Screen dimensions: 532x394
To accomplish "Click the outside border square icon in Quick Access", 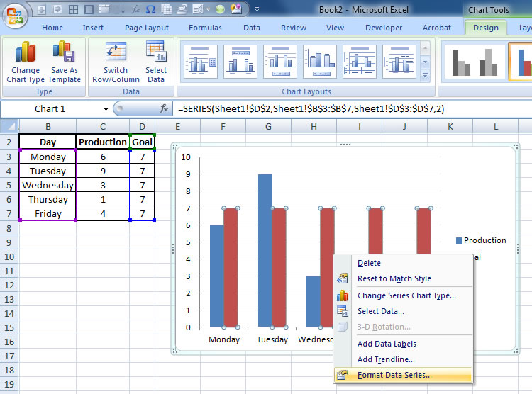I will point(89,9).
